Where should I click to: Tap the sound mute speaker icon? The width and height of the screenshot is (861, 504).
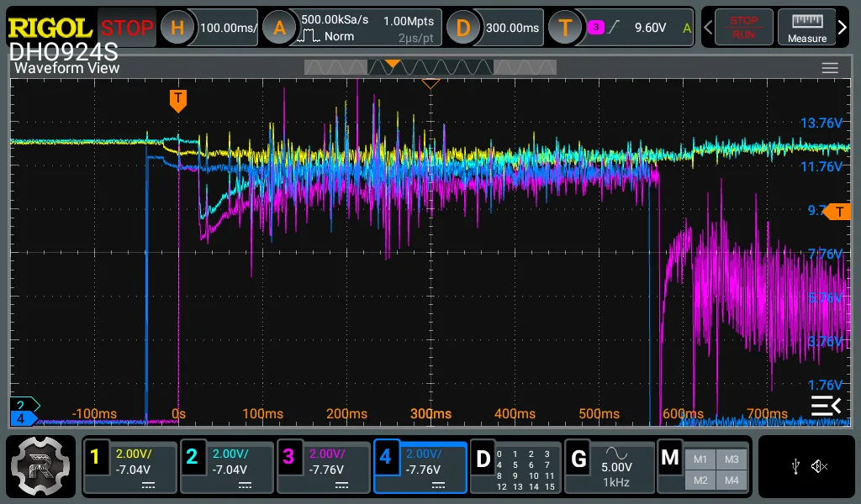(x=819, y=466)
